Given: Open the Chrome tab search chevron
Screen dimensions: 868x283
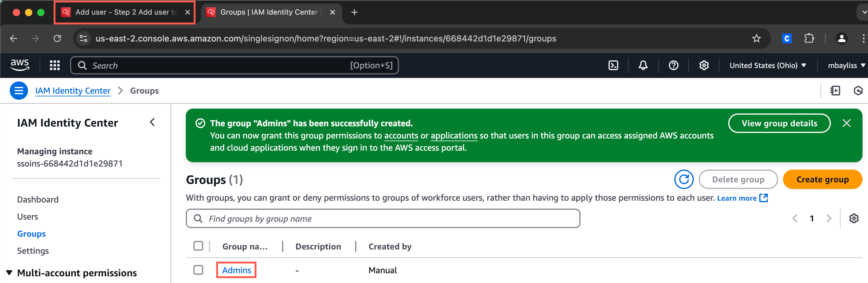Looking at the screenshot, I should 863,12.
